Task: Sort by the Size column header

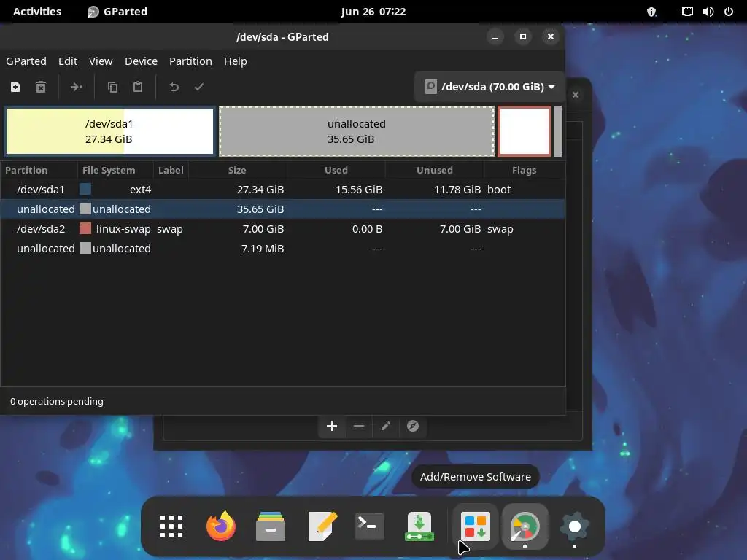Action: 237,170
